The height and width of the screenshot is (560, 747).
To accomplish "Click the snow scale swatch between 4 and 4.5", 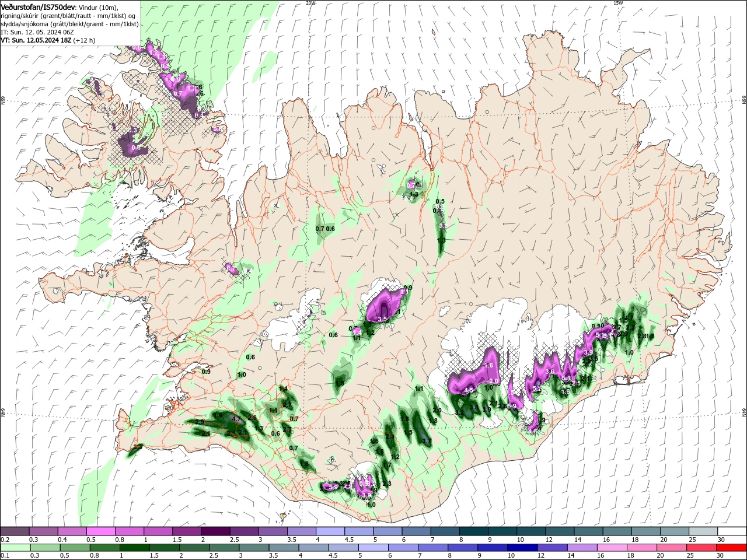I will pos(330,531).
